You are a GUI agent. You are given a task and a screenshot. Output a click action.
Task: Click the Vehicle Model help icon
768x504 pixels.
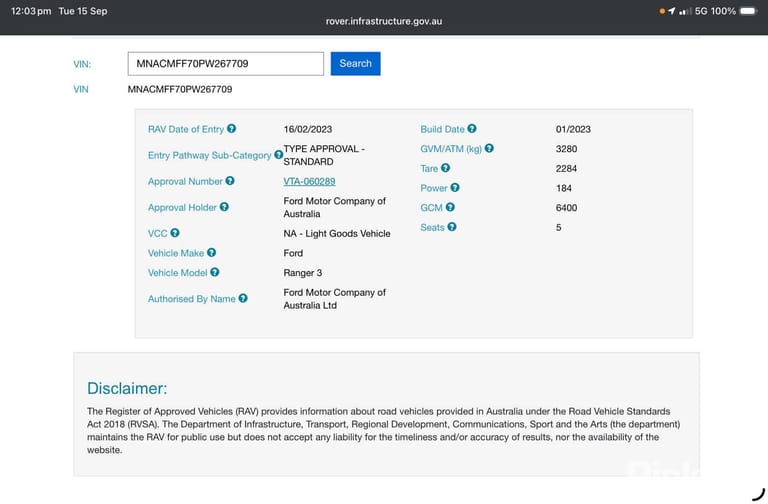(x=215, y=272)
